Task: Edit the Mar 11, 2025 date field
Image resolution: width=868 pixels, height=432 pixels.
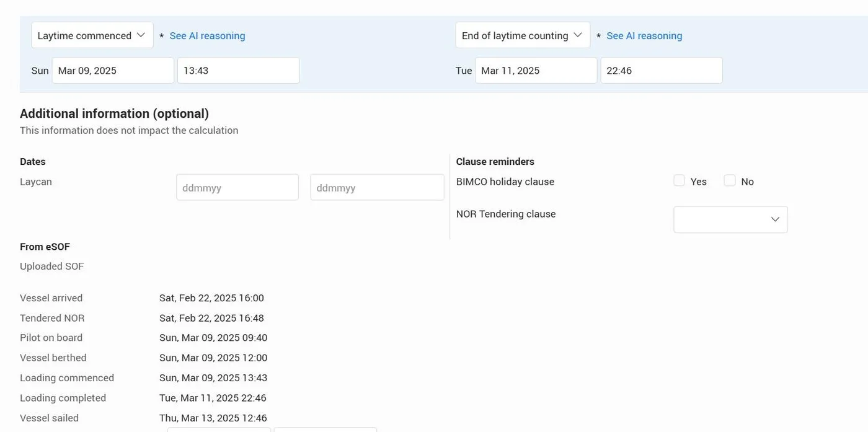Action: [x=536, y=71]
